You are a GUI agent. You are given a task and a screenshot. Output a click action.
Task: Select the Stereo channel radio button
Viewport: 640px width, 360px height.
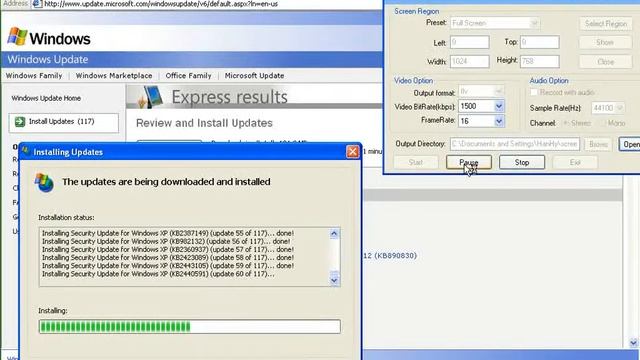tap(566, 123)
